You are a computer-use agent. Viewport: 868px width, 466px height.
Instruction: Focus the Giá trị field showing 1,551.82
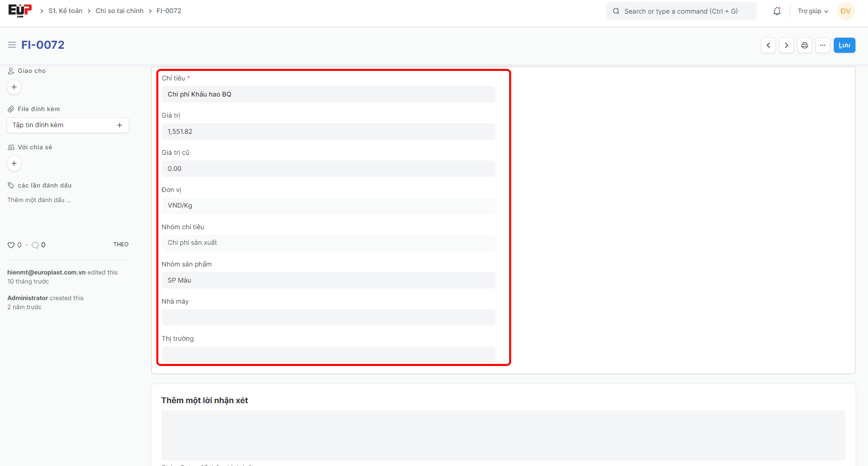[328, 132]
